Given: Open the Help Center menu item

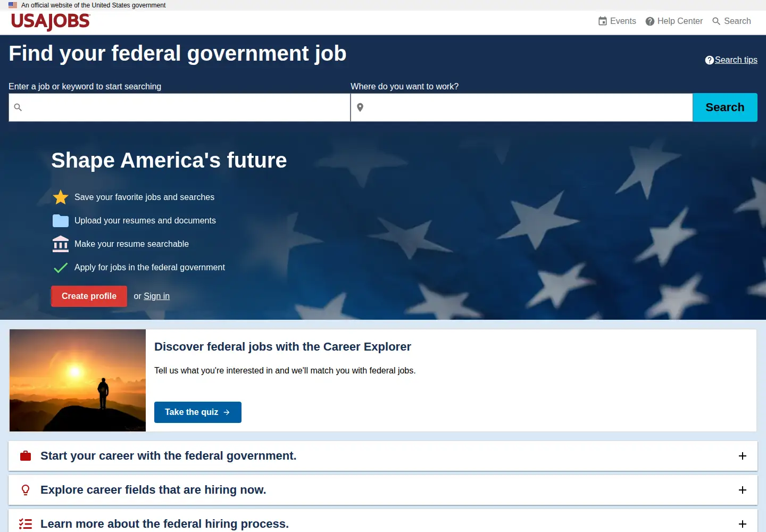Looking at the screenshot, I should coord(674,21).
